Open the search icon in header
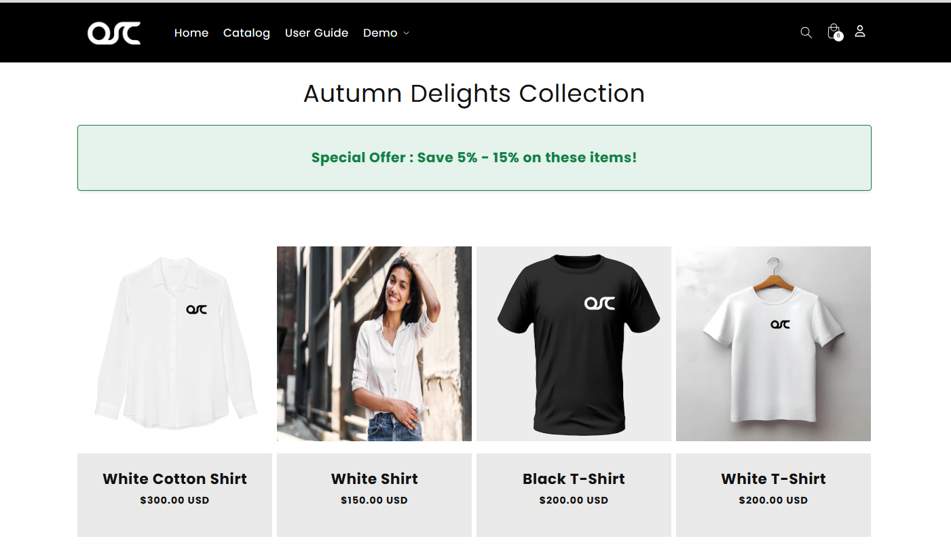 806,33
